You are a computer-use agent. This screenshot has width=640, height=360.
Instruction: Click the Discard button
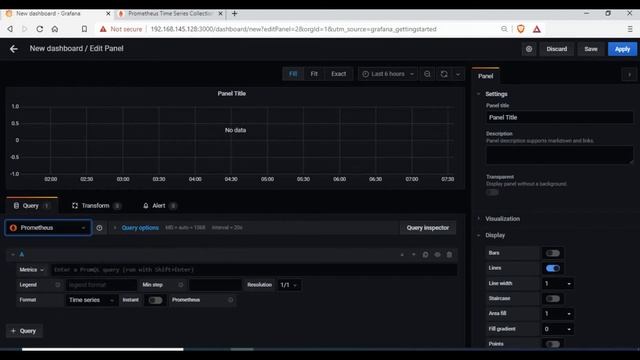[557, 49]
